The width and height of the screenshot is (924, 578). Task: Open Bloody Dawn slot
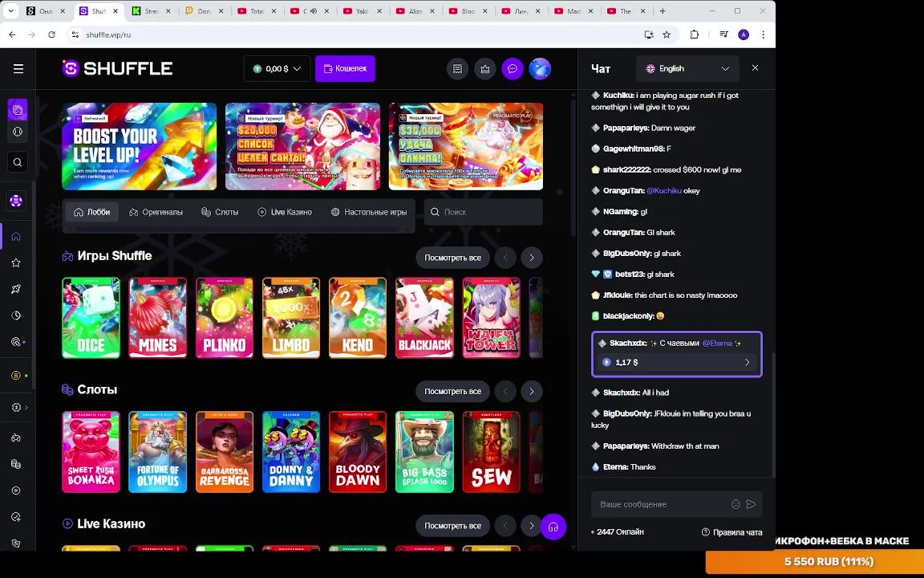tap(358, 452)
